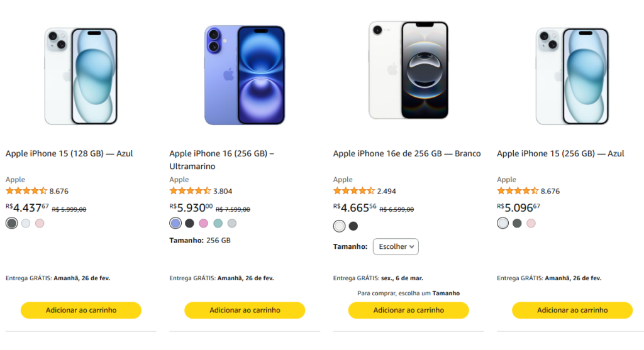Select dark gray swatch for iPhone 15 256 GB
Screen dimensions: 644x350
pyautogui.click(x=517, y=223)
